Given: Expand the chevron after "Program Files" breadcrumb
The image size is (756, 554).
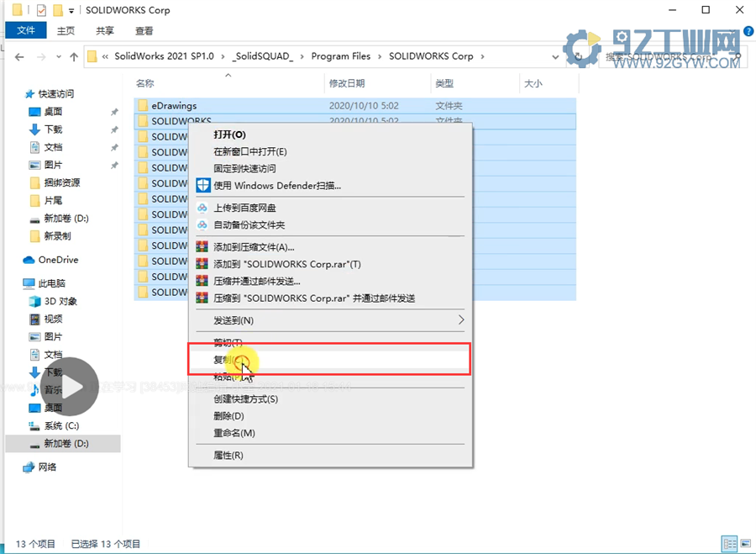Looking at the screenshot, I should 380,56.
